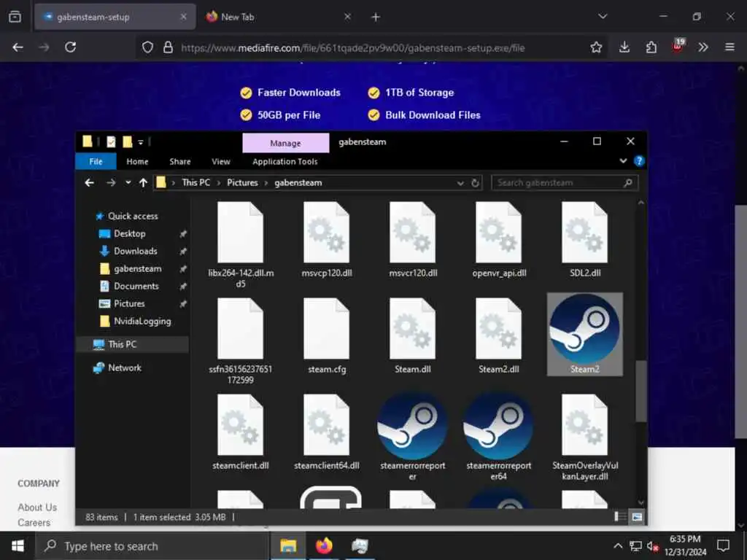Select the steam.cfg file
747x560 pixels.
click(x=326, y=335)
